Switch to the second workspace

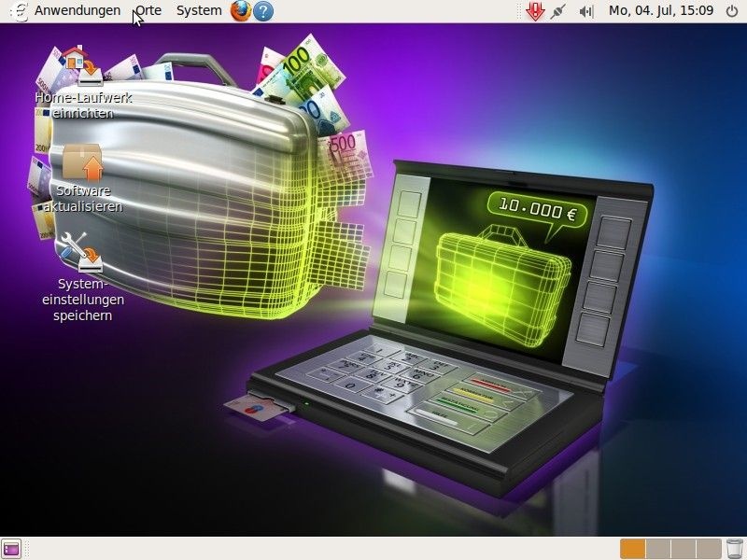658,549
